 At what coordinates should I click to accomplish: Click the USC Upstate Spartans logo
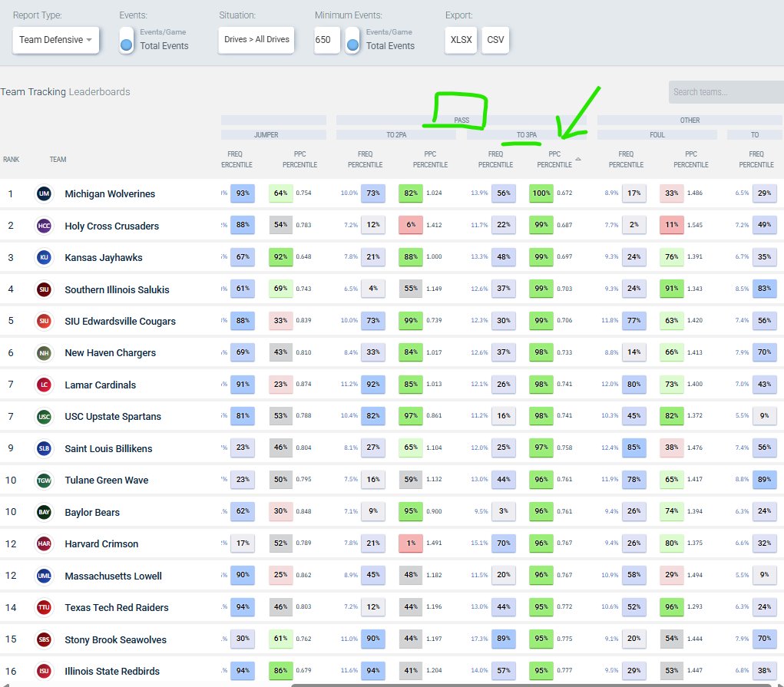(44, 417)
